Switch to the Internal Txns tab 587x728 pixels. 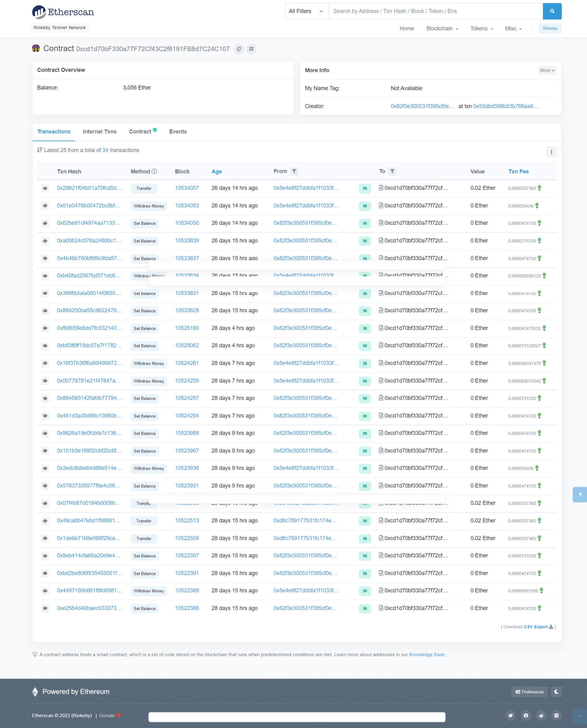pos(99,132)
